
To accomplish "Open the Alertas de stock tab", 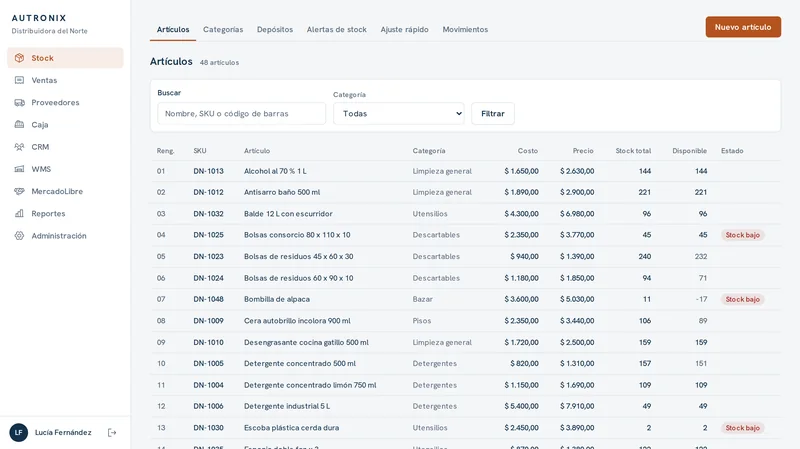I will click(x=337, y=30).
